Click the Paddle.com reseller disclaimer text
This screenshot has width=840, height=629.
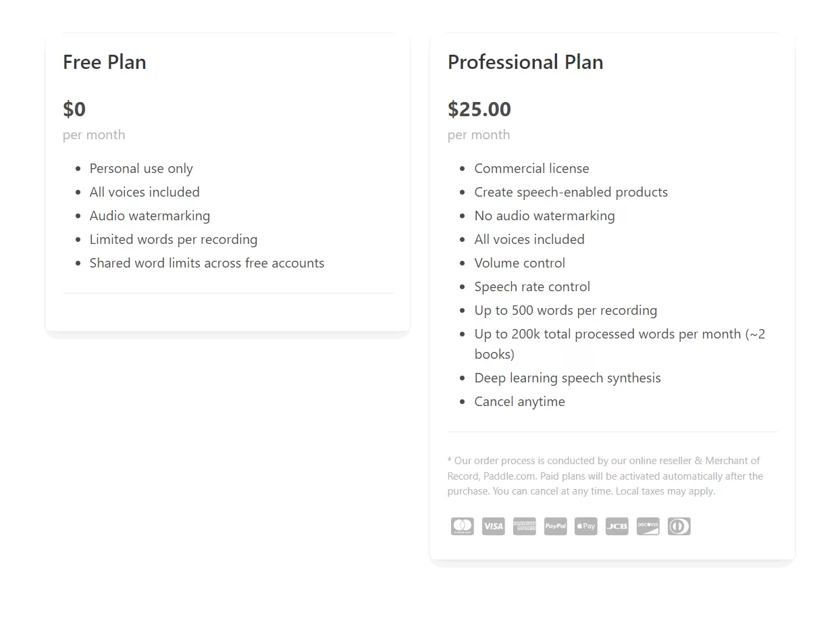click(x=604, y=476)
